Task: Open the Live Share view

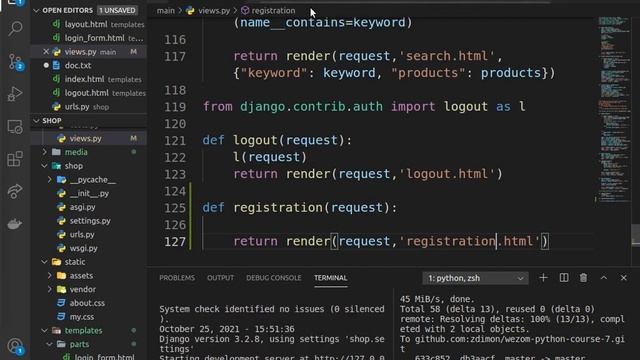Action: coord(15,191)
